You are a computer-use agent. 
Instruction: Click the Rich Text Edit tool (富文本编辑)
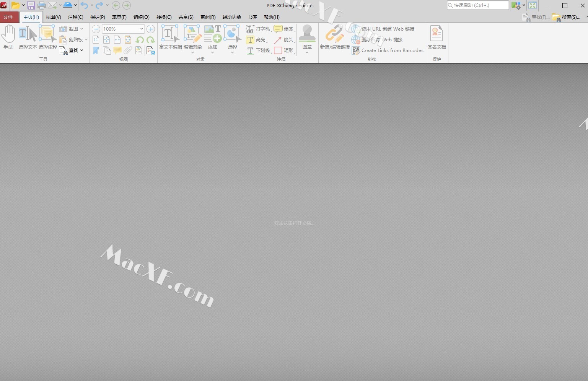[x=171, y=37]
